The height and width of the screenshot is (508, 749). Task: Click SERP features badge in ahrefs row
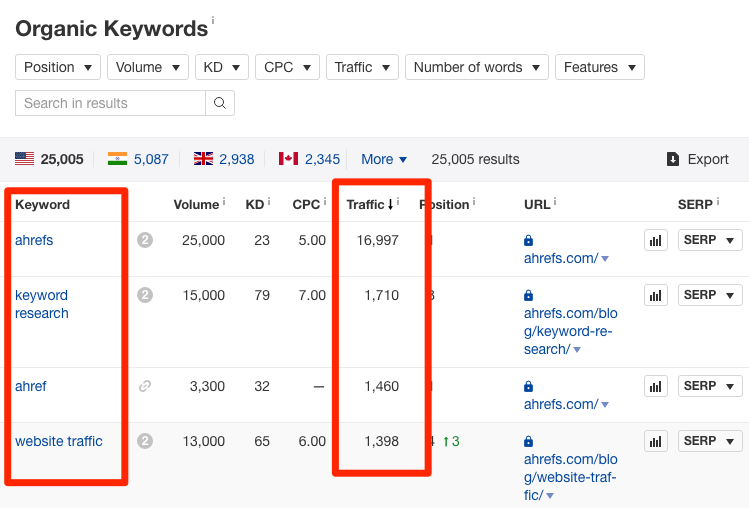[145, 240]
